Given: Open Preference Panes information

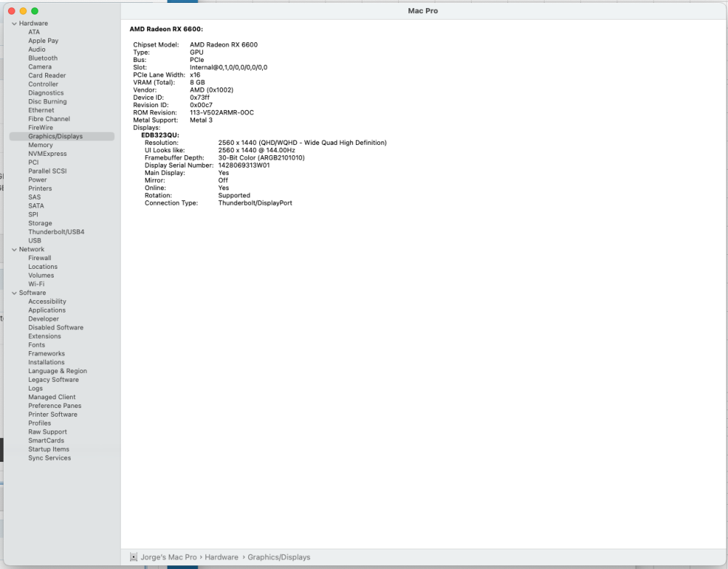Looking at the screenshot, I should (55, 406).
